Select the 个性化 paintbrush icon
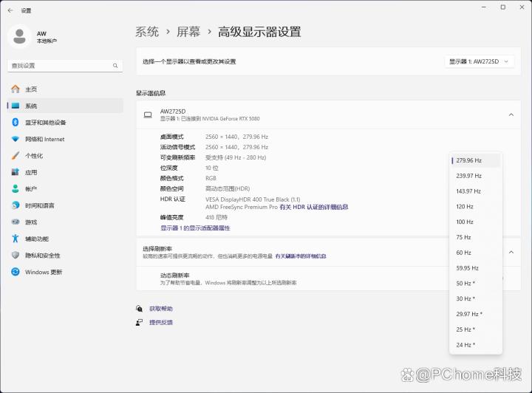 (x=15, y=156)
